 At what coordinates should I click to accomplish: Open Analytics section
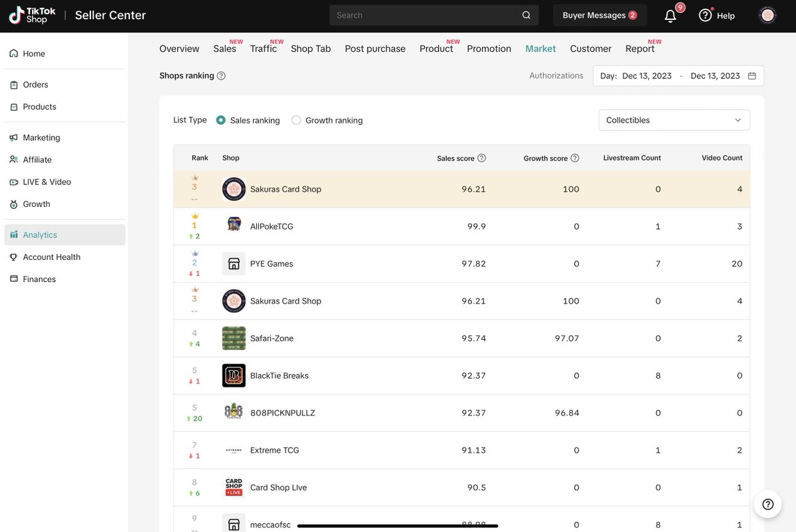(x=65, y=235)
